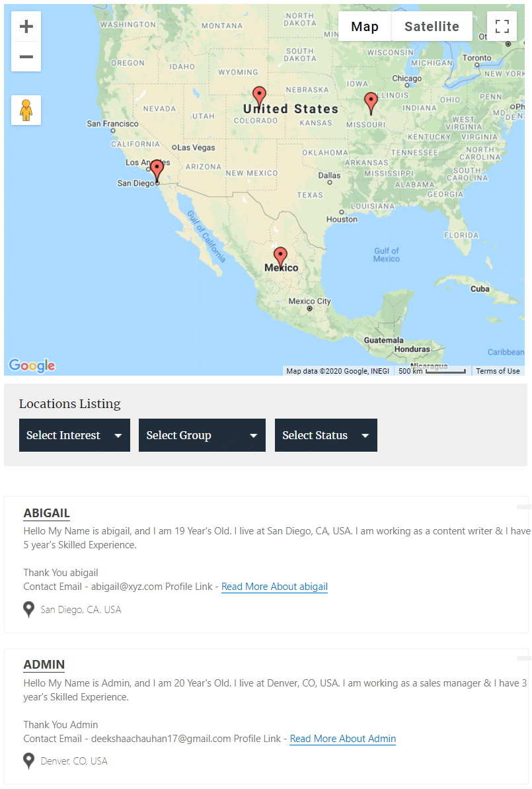Click the Google logo on the map
This screenshot has height=789, width=532.
[31, 364]
